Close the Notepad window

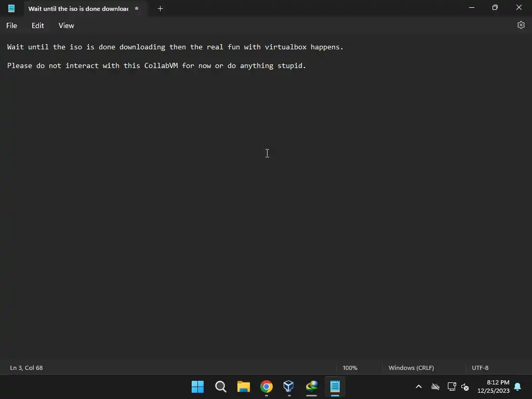[519, 7]
